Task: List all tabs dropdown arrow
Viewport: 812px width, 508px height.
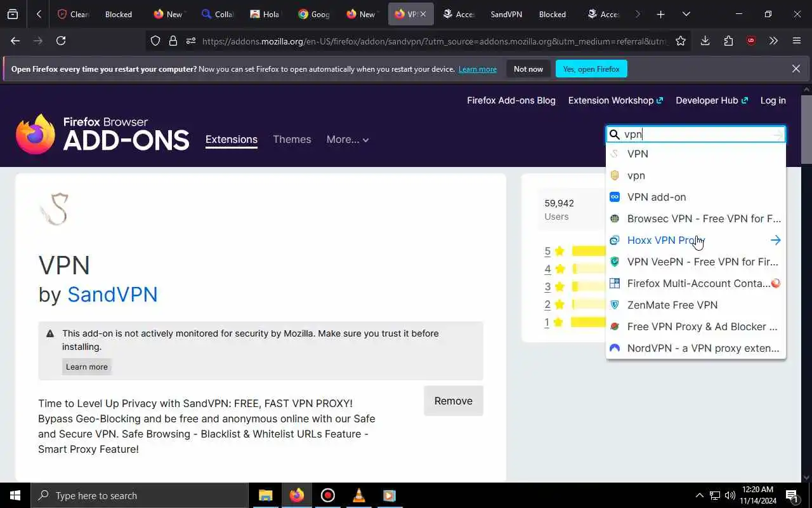Action: 686,14
